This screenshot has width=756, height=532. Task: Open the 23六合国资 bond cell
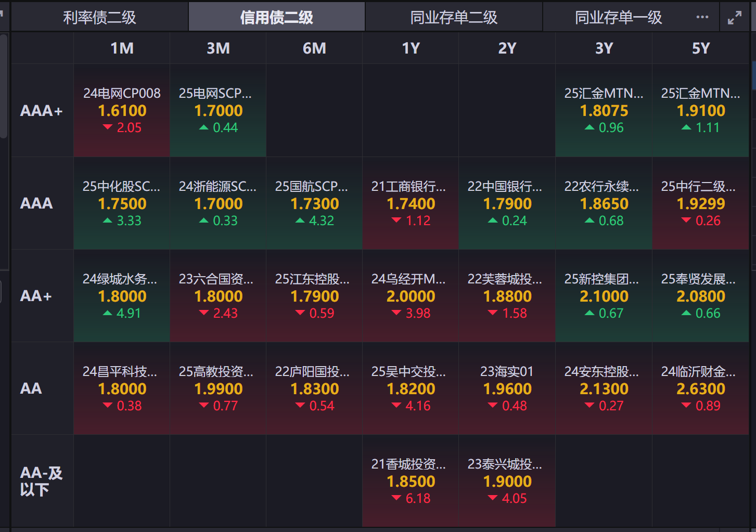click(x=218, y=296)
